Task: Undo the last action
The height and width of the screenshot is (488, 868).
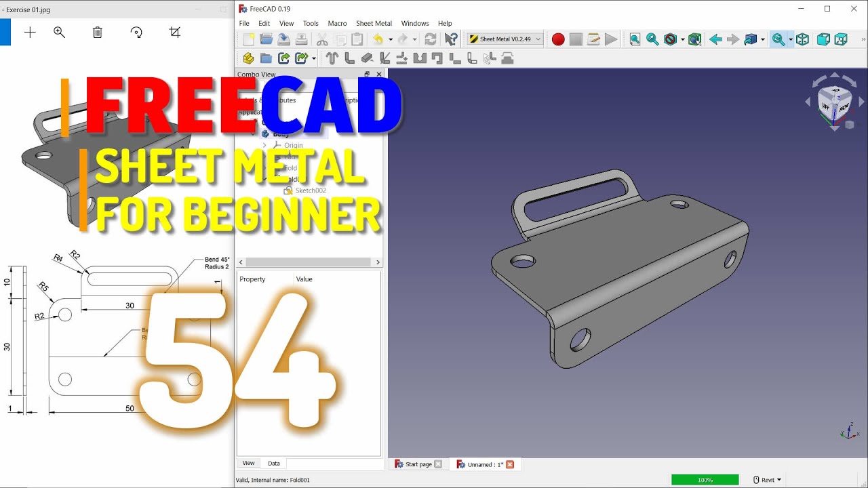Action: tap(378, 39)
